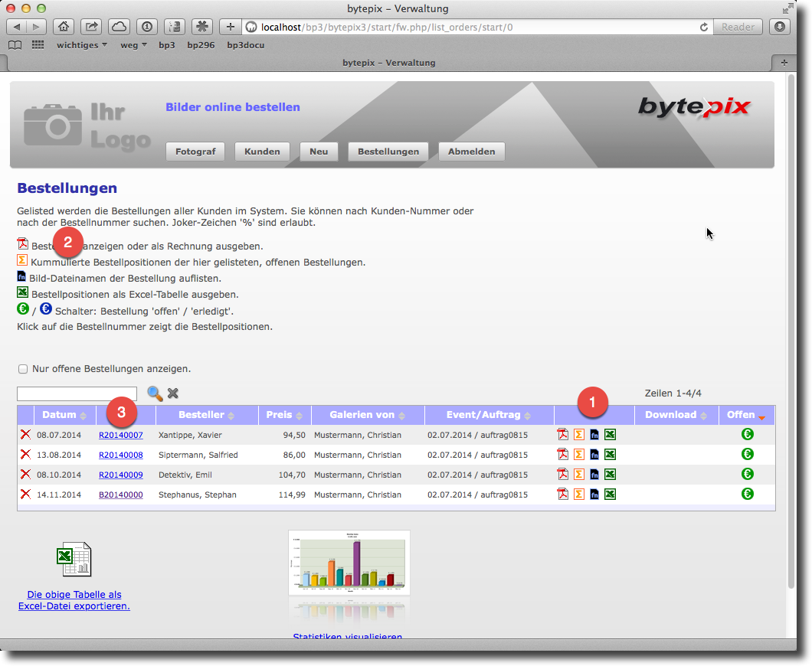Show cumulated positions icon in R20140007 row
This screenshot has width=812, height=666.
pyautogui.click(x=578, y=434)
